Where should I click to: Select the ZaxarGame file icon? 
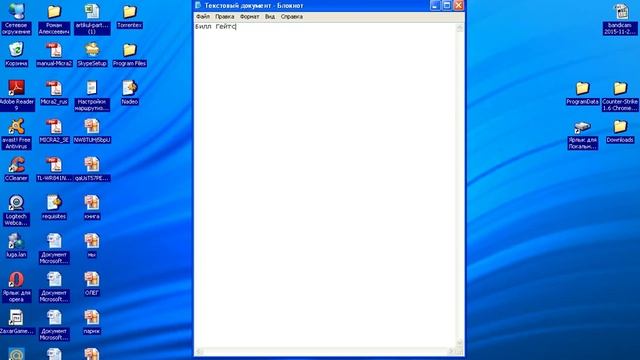(16, 322)
